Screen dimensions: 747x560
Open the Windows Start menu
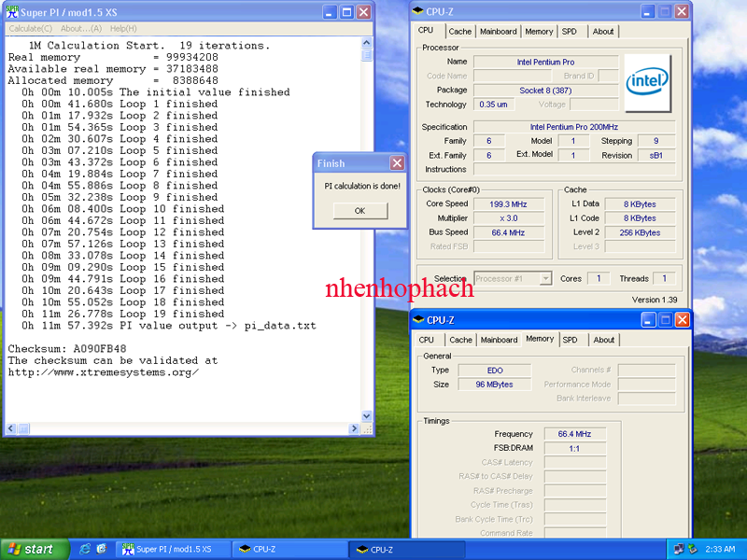35,549
